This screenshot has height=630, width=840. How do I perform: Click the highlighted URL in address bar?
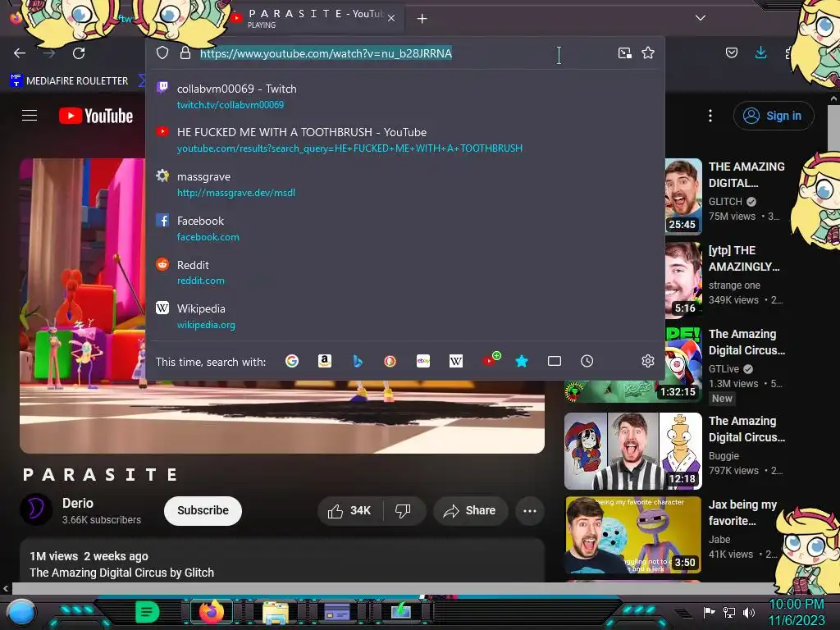coord(326,53)
